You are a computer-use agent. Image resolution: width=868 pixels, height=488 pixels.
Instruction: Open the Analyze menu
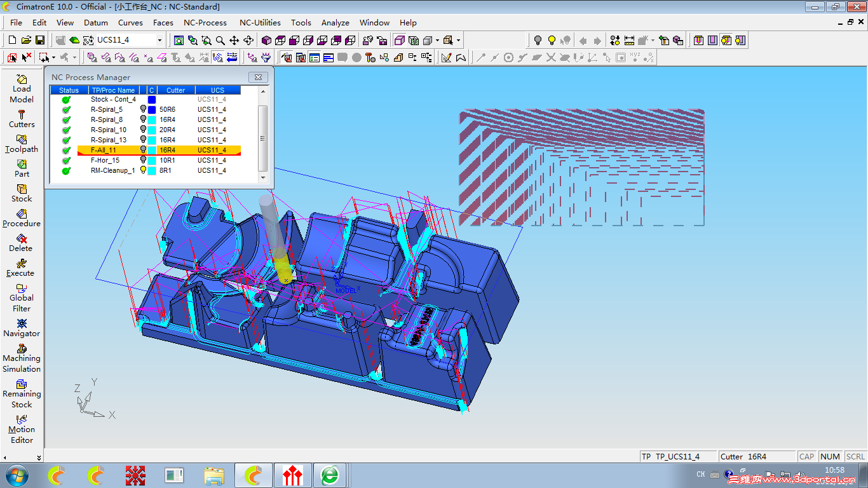336,22
